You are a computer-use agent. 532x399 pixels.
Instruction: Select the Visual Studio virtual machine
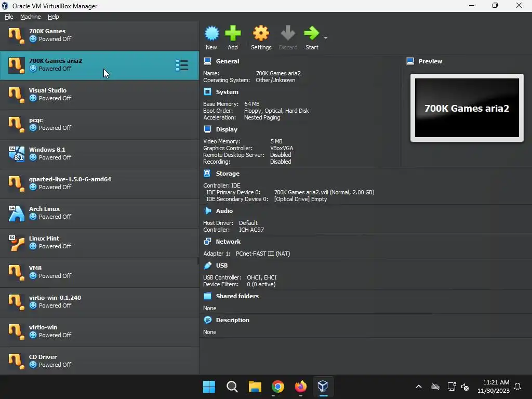pos(99,95)
